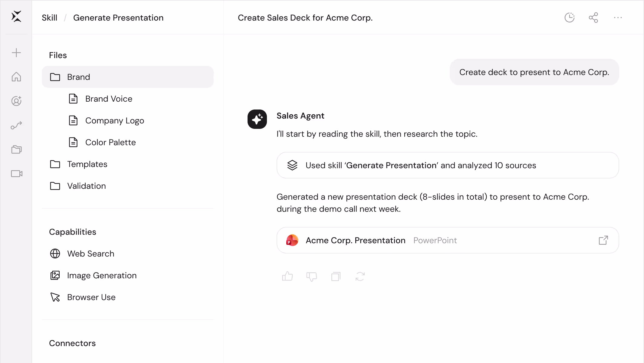Click the 'Generated a new presentation deck' summary text
This screenshot has width=644, height=363.
click(x=433, y=203)
